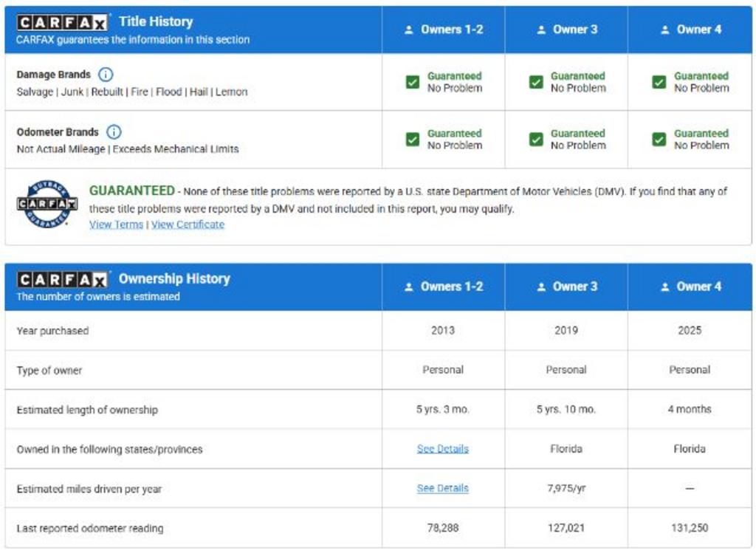The width and height of the screenshot is (756, 559).
Task: Select Owner 4 column header in Title History
Action: (690, 30)
